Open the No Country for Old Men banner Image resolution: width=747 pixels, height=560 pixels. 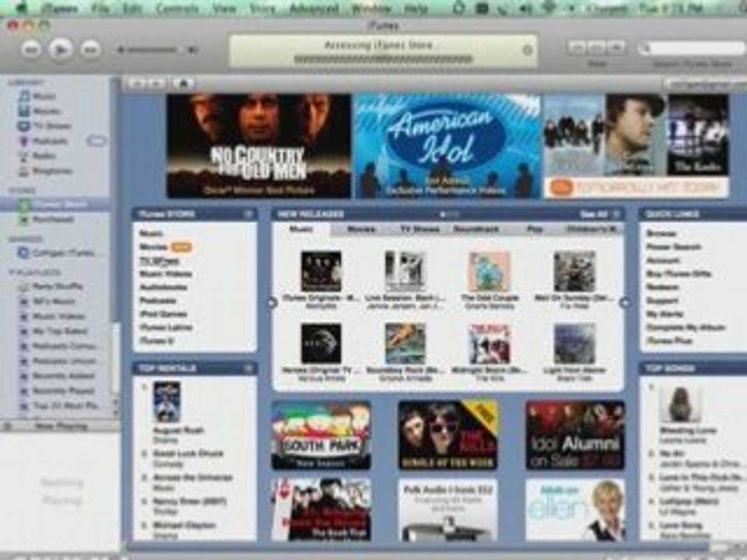pyautogui.click(x=258, y=145)
